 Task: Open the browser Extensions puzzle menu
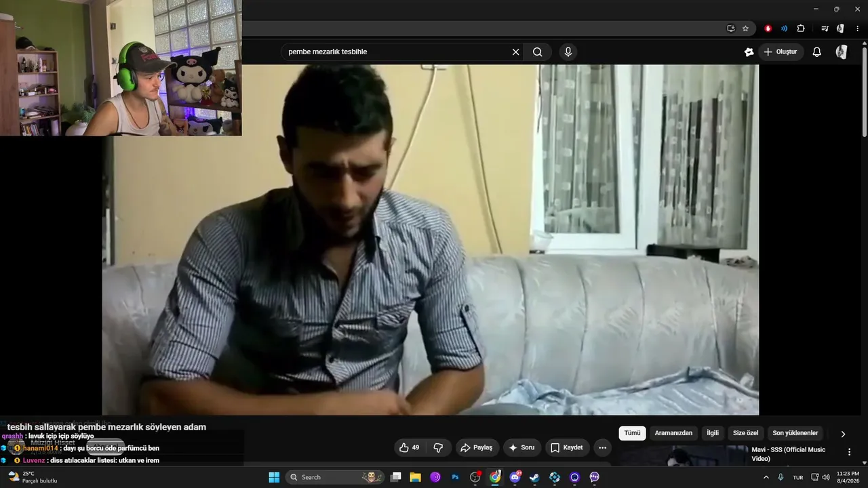pyautogui.click(x=801, y=28)
